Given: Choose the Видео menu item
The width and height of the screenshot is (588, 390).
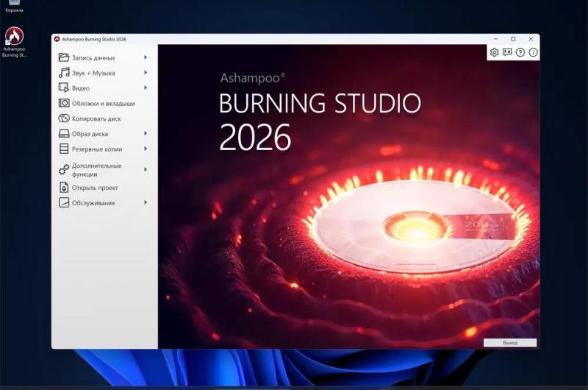Looking at the screenshot, I should pos(104,88).
